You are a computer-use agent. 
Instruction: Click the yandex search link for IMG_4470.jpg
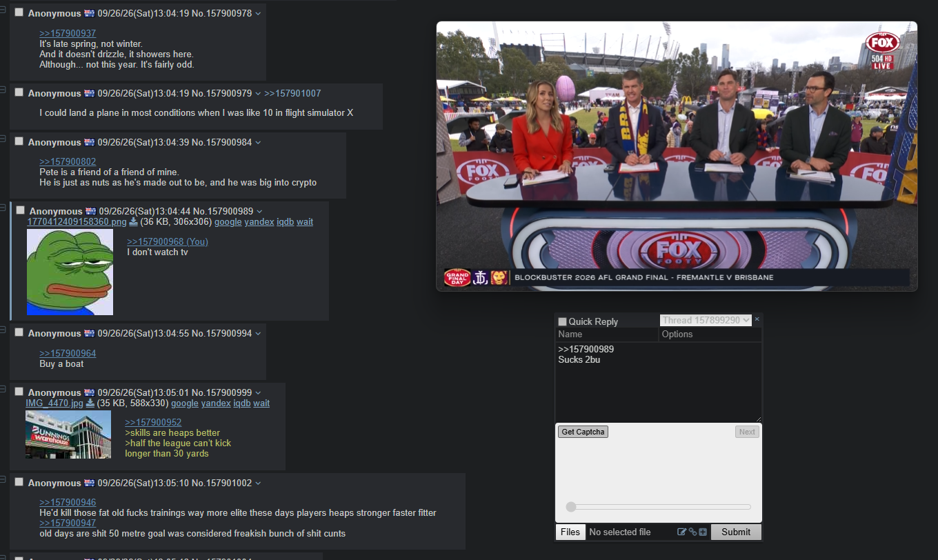point(216,403)
